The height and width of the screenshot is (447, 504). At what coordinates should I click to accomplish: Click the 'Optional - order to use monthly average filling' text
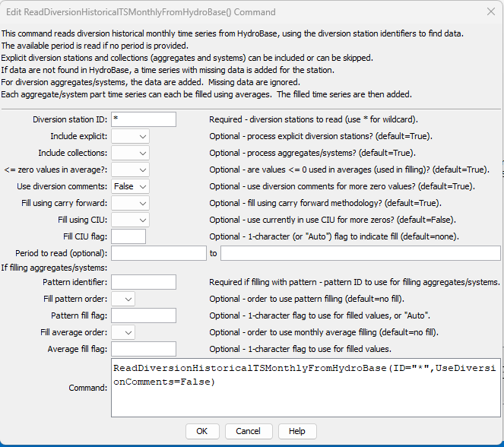pos(324,332)
